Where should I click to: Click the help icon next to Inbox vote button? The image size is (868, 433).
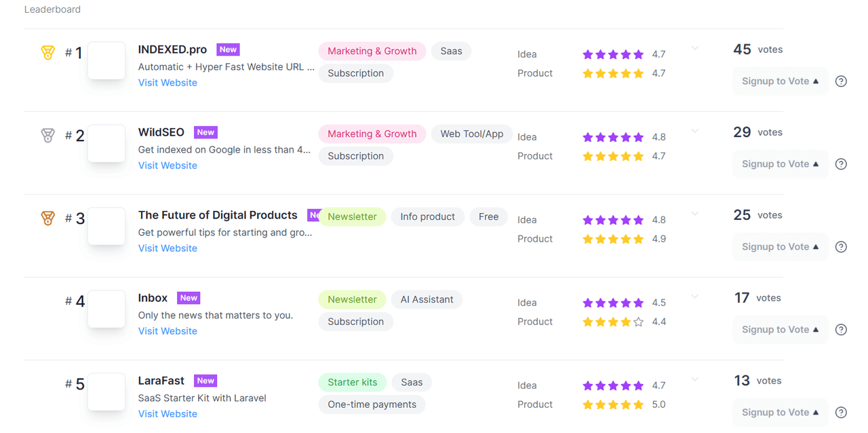(x=841, y=330)
